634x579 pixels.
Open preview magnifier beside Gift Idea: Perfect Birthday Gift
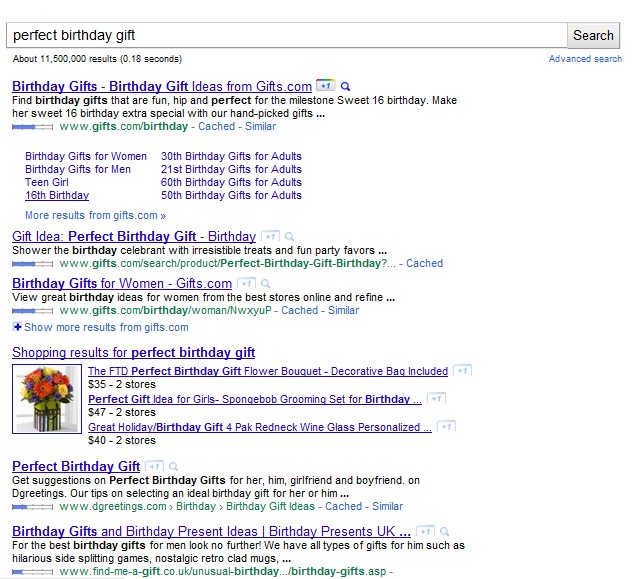(290, 237)
